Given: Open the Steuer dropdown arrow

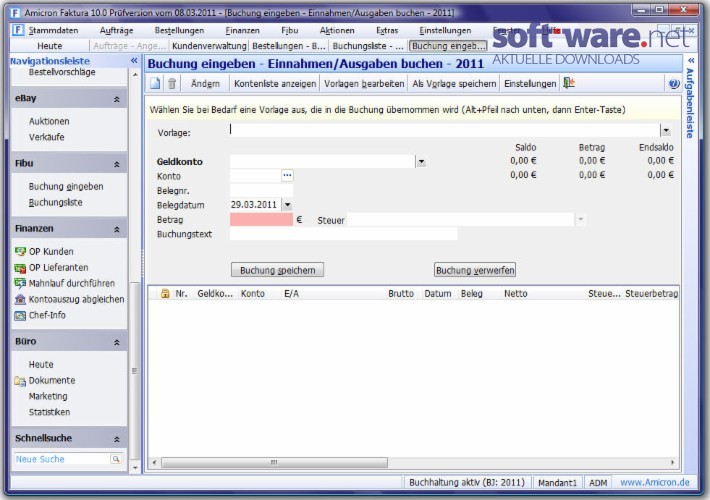Looking at the screenshot, I should (580, 220).
